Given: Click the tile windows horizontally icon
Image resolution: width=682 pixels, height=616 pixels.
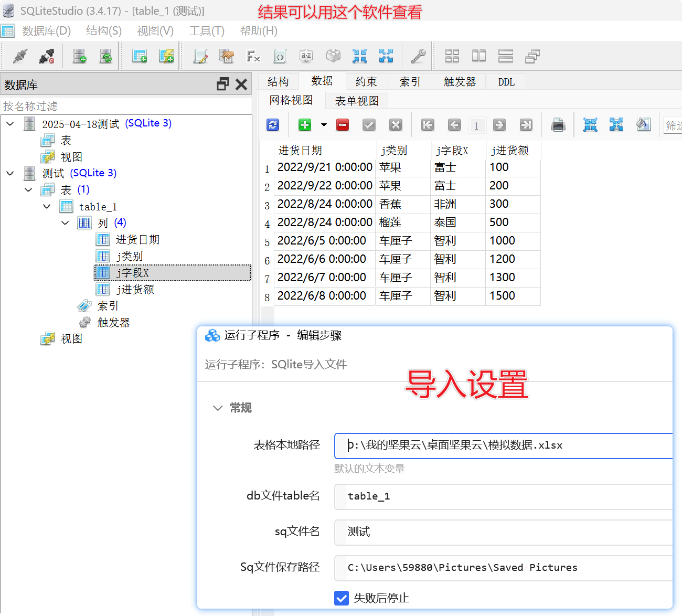Looking at the screenshot, I should 506,56.
